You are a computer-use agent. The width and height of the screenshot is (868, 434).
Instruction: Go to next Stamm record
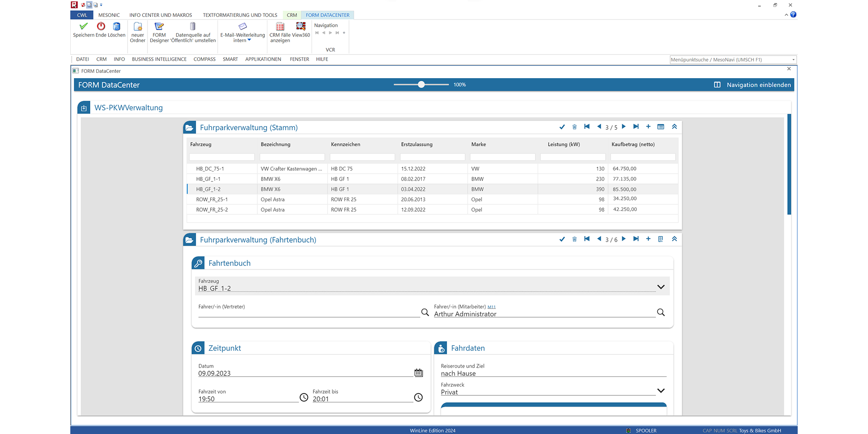624,127
